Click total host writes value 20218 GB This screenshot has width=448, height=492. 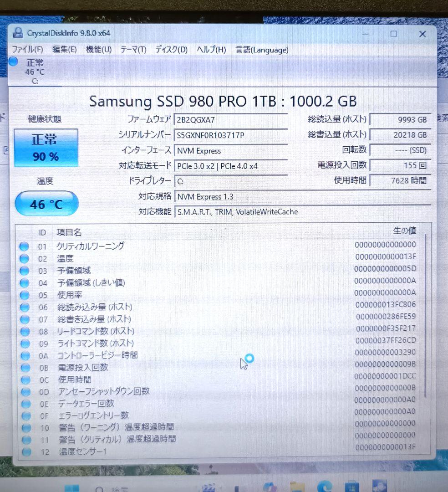(400, 135)
